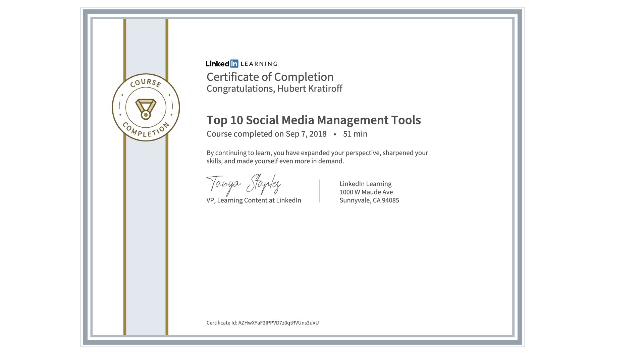Click the completion date Sep 7, 2018
Viewport: 644px width, 362px height.
(x=306, y=134)
